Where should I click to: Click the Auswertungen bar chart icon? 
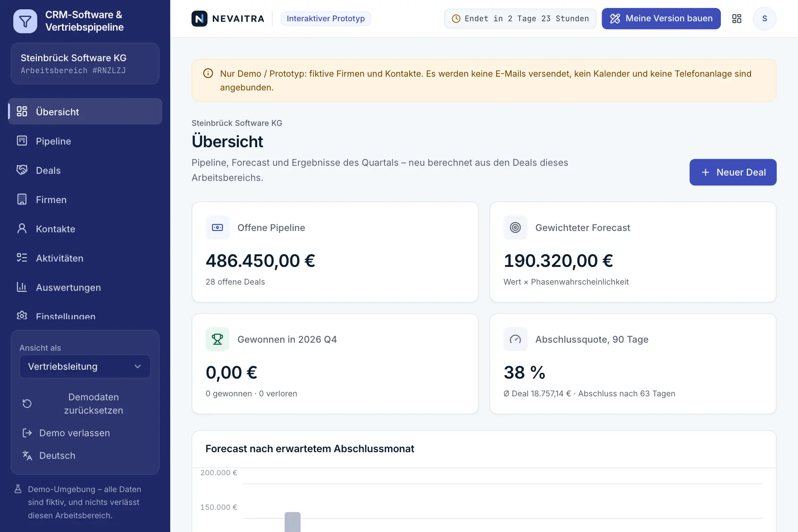(x=22, y=287)
